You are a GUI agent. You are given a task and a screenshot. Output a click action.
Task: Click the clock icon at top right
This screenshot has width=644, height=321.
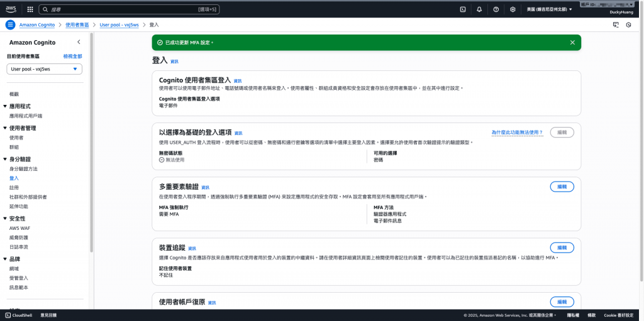point(628,24)
